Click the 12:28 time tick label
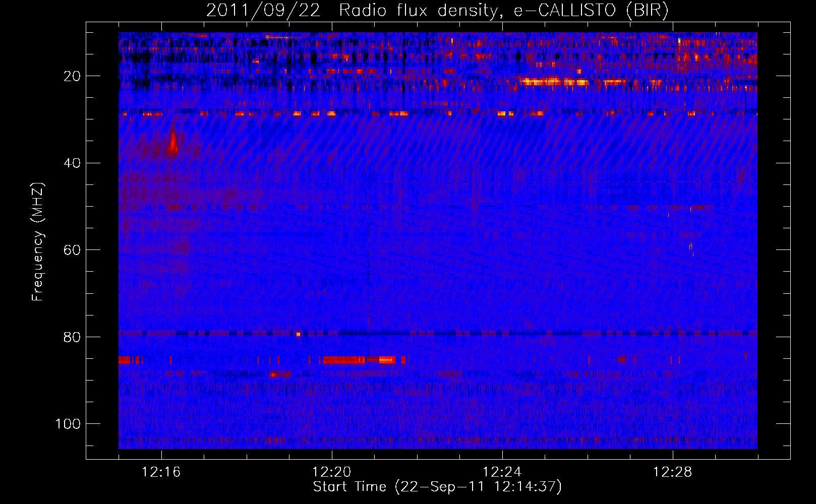The width and height of the screenshot is (816, 504). 673,472
